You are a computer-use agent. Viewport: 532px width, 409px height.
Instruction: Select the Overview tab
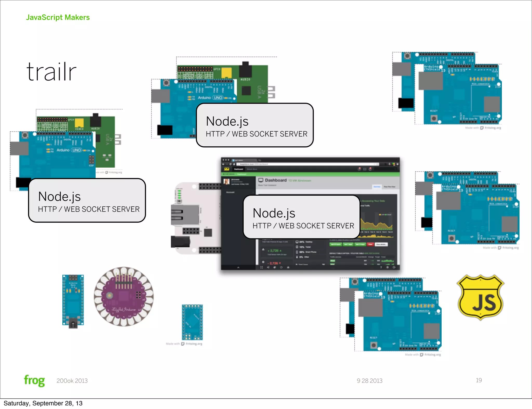(x=377, y=187)
